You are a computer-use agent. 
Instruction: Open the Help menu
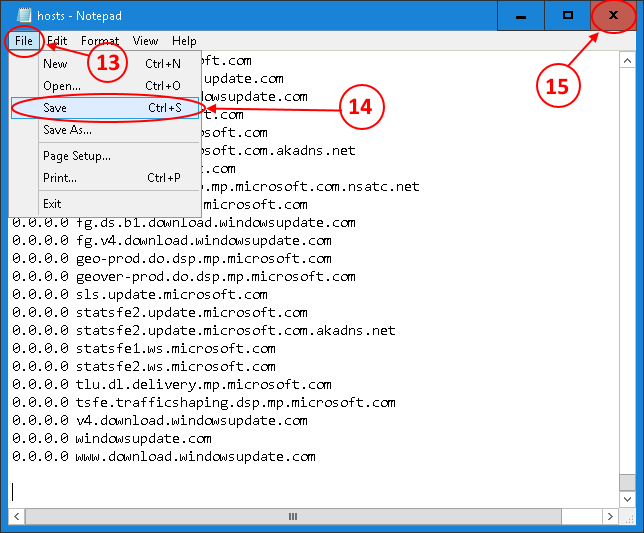click(184, 41)
